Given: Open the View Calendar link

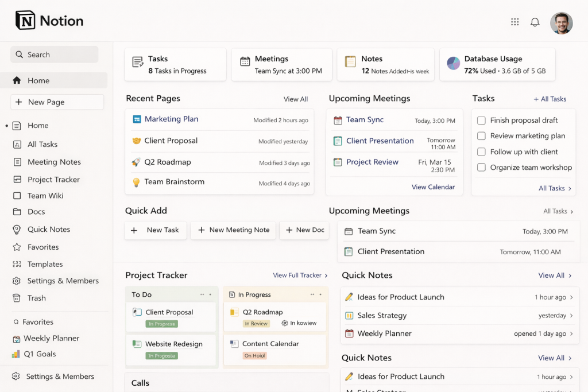Looking at the screenshot, I should pyautogui.click(x=433, y=187).
